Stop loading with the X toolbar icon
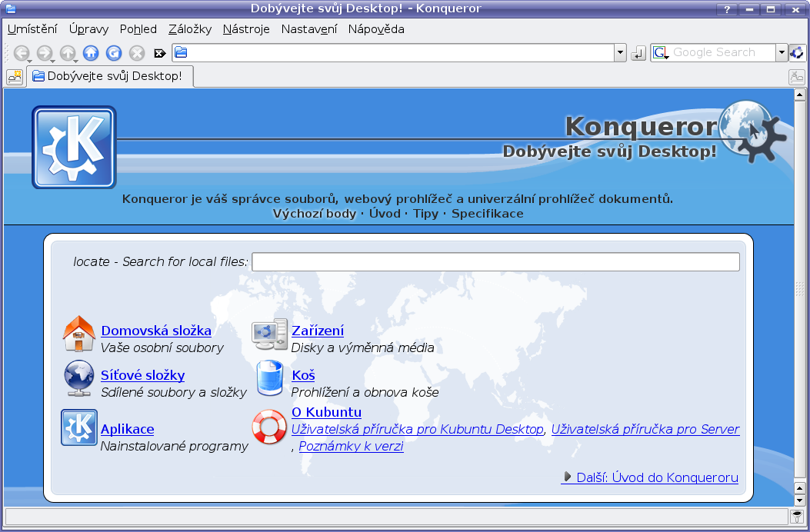Screen dimensions: 810x532 click(x=137, y=53)
